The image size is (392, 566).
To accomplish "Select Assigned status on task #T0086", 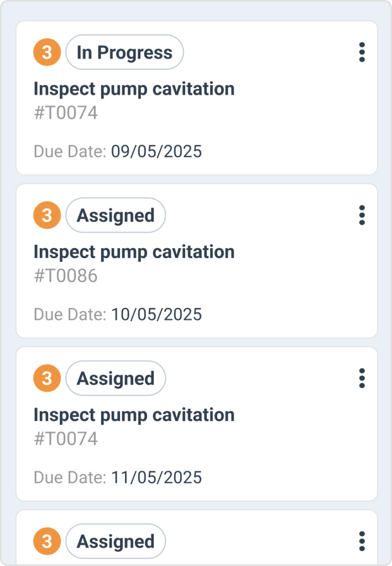I will pos(115,215).
